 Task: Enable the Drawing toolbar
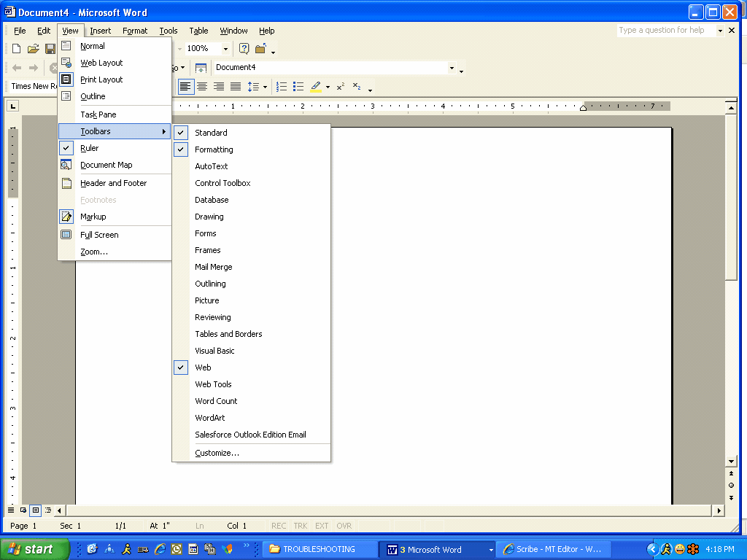251,217
